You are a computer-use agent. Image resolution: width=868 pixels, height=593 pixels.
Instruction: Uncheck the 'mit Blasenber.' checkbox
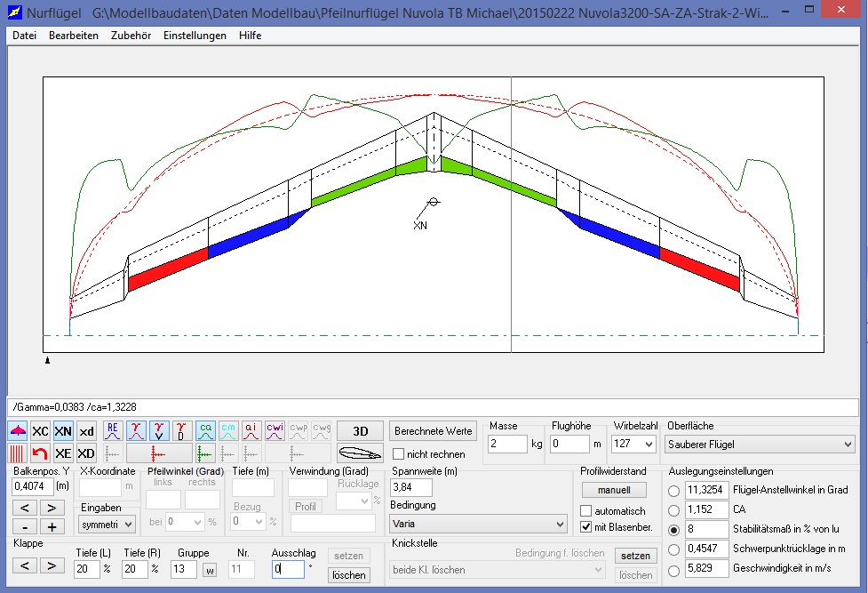click(585, 527)
